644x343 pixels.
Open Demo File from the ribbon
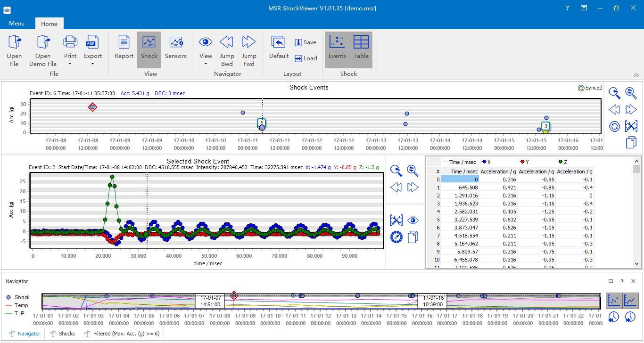pos(43,50)
